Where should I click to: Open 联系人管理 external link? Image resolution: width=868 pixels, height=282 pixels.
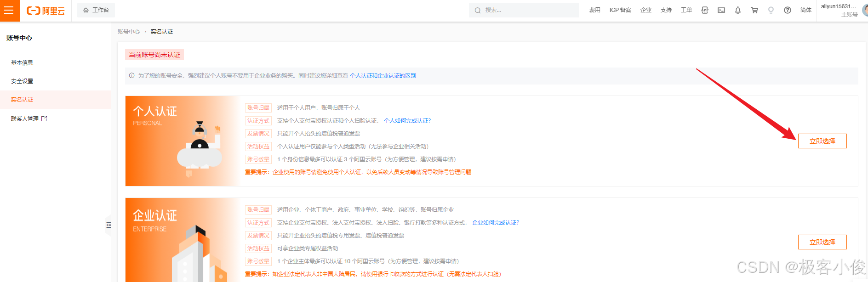[29, 118]
